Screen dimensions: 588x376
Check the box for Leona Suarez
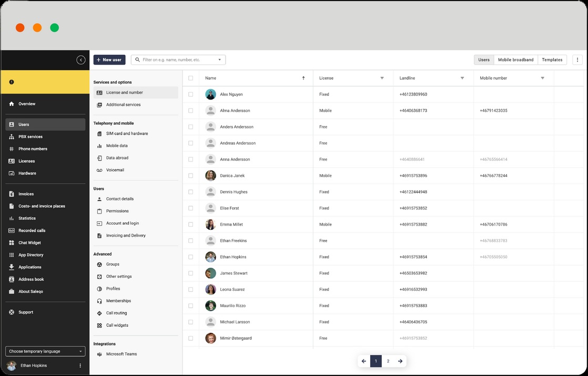click(190, 289)
